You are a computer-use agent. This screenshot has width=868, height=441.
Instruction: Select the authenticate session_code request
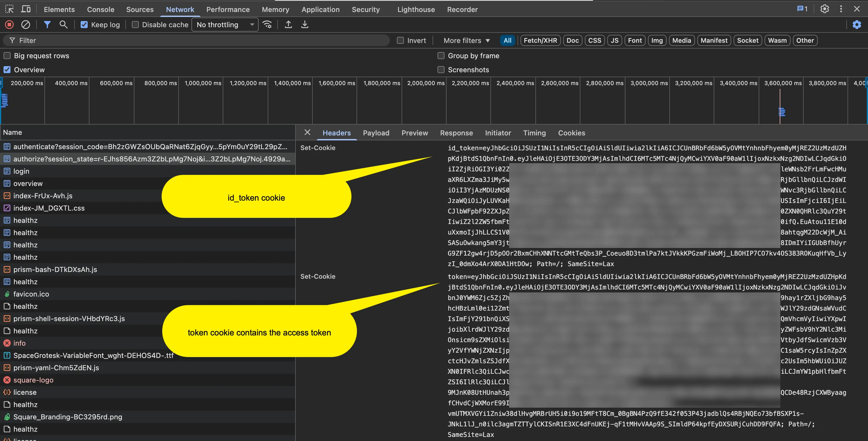pyautogui.click(x=148, y=147)
